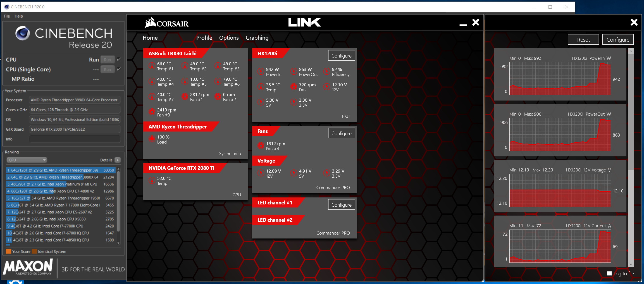The width and height of the screenshot is (644, 284).
Task: Open the Graphing tab
Action: (257, 38)
